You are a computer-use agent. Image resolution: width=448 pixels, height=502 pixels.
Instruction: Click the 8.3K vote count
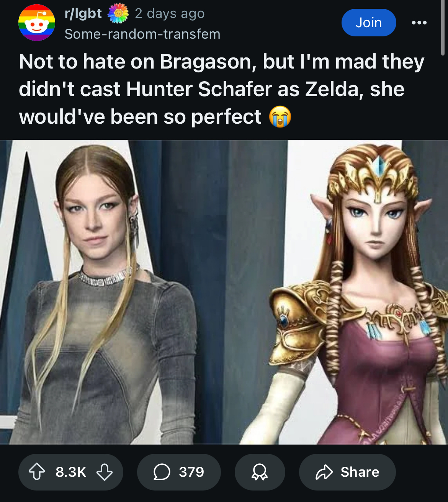click(x=71, y=472)
